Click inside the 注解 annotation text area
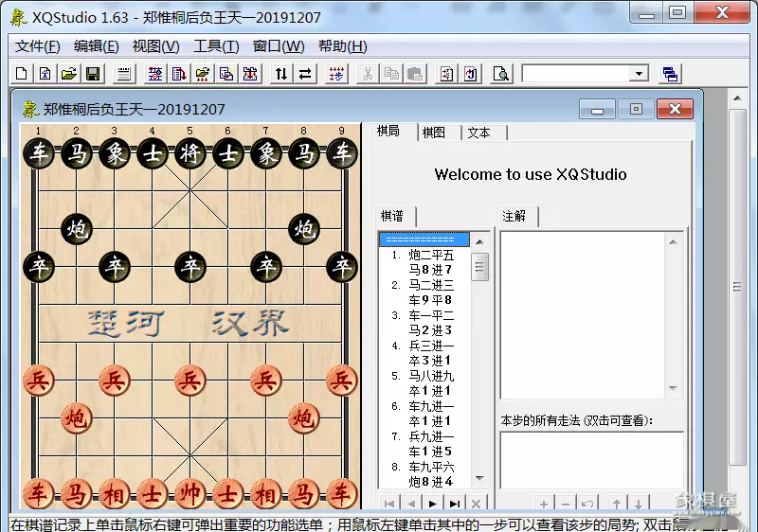Screen dimensions: 758x532 [x=591, y=312]
